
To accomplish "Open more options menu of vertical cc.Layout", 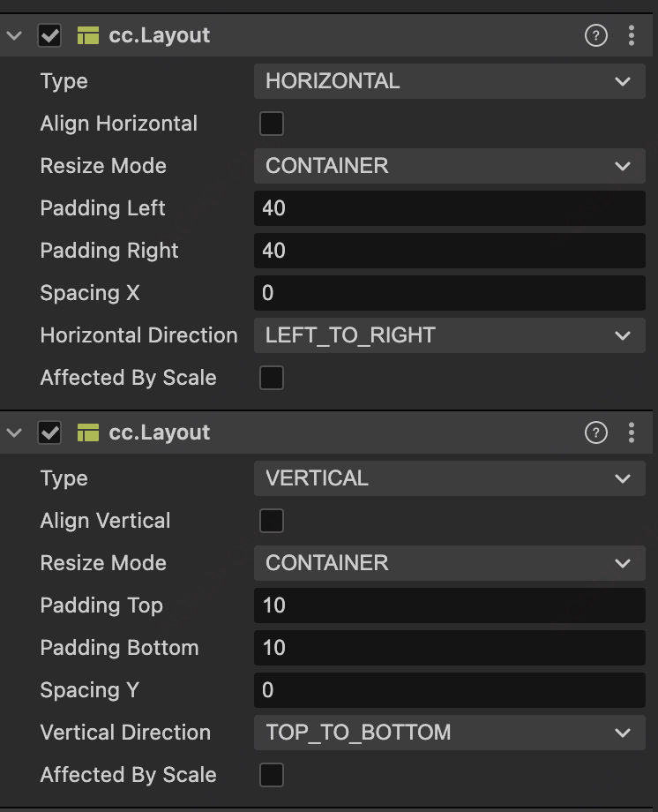I will pyautogui.click(x=632, y=432).
